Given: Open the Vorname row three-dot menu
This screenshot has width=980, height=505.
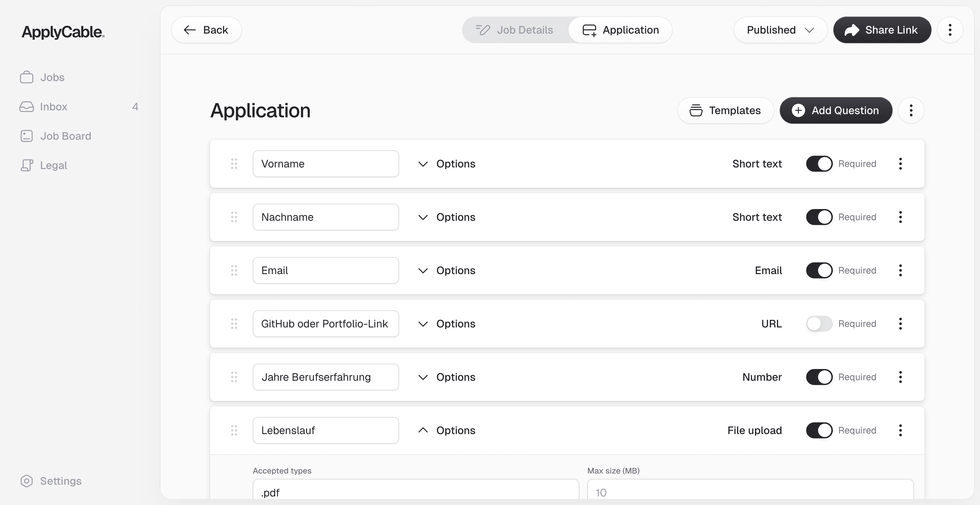Looking at the screenshot, I should (x=900, y=164).
